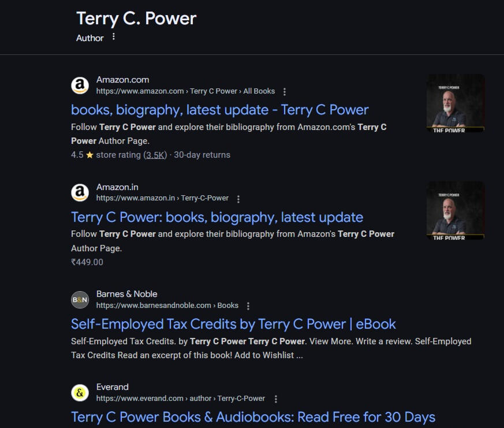Open three-dot menu beside Author label
504x428 pixels.
click(x=114, y=37)
